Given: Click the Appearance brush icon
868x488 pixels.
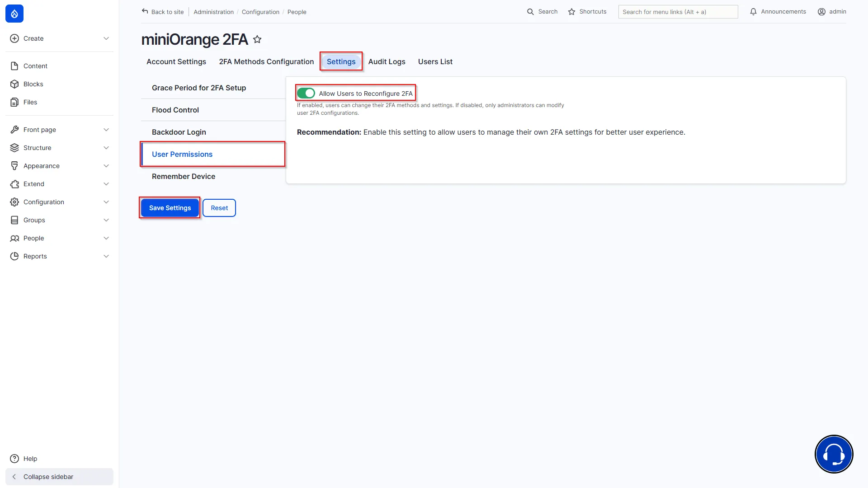Looking at the screenshot, I should point(14,166).
